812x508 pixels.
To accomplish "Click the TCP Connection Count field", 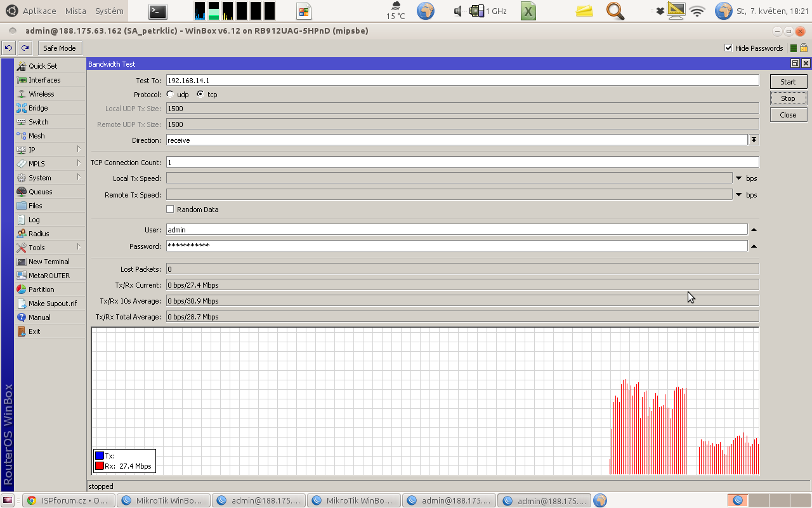I will pos(462,162).
